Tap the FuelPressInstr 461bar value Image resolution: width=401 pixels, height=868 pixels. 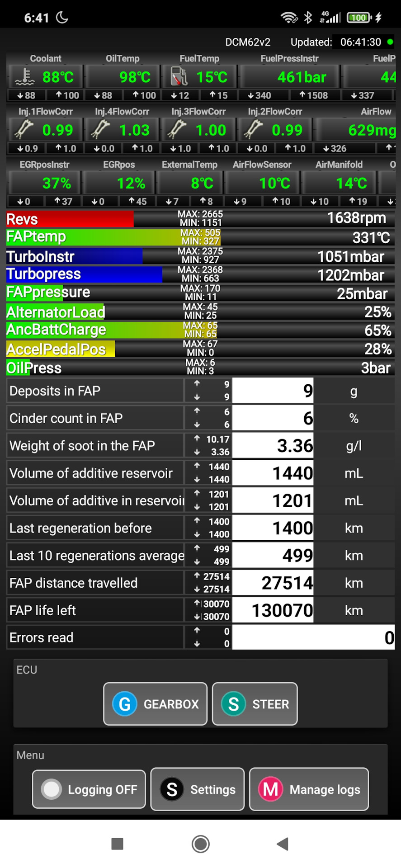(x=302, y=77)
